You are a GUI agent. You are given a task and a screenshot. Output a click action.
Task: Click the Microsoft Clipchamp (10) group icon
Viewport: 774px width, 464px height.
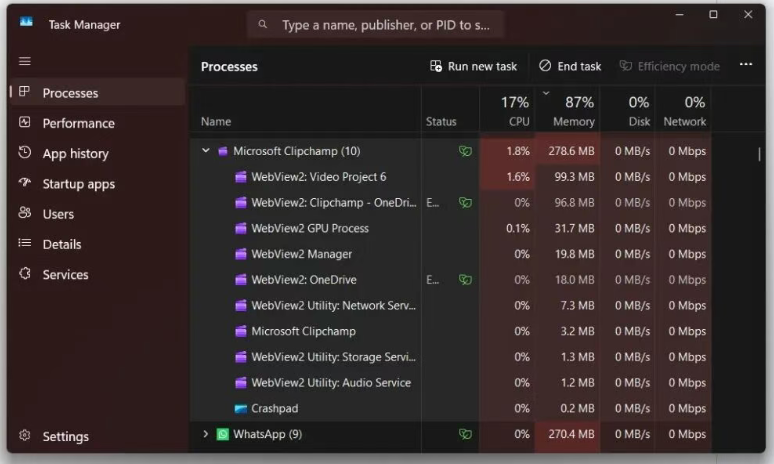click(x=223, y=151)
